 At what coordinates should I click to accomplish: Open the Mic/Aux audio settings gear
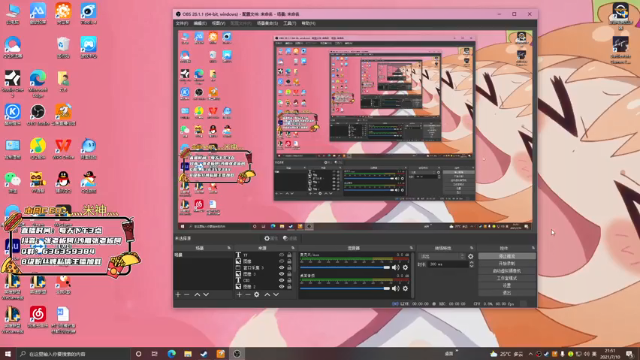[x=405, y=267]
